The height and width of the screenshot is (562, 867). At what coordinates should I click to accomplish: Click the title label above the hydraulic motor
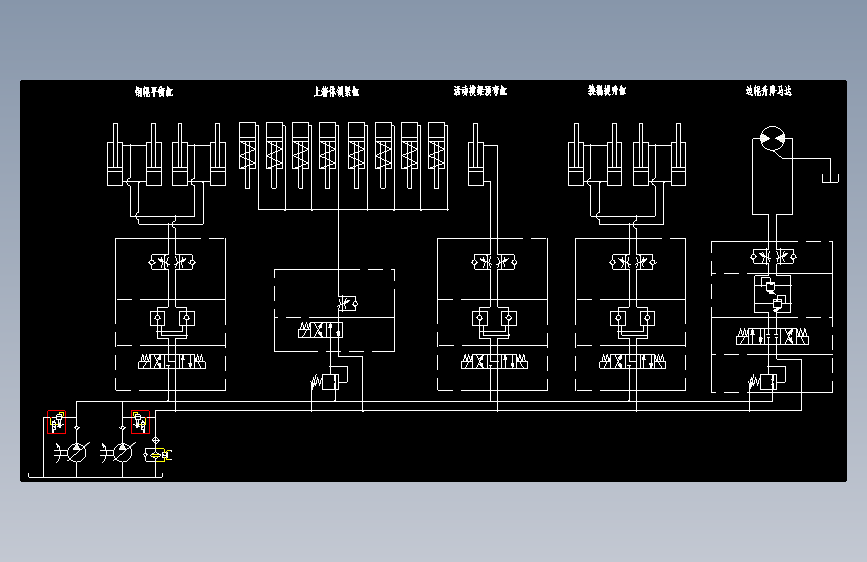coord(769,91)
